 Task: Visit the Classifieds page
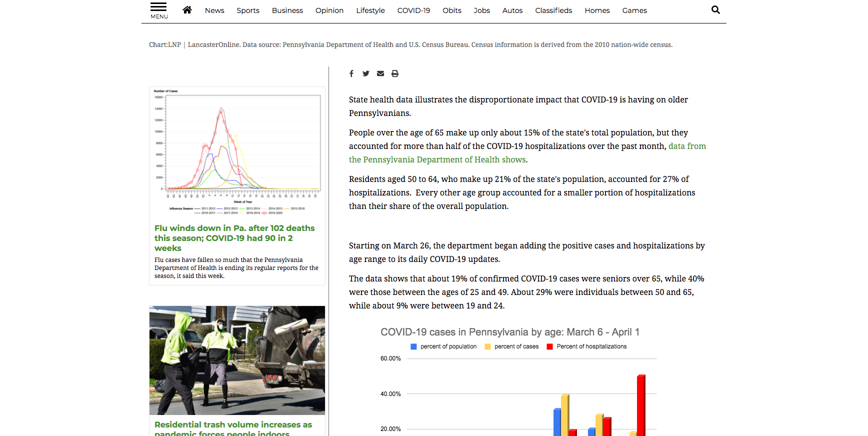click(x=553, y=10)
